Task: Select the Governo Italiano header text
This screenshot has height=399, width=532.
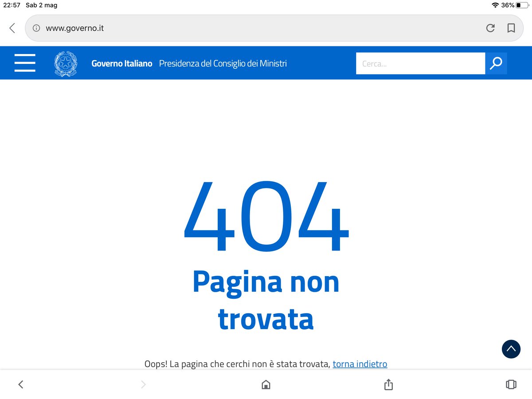Action: tap(121, 63)
